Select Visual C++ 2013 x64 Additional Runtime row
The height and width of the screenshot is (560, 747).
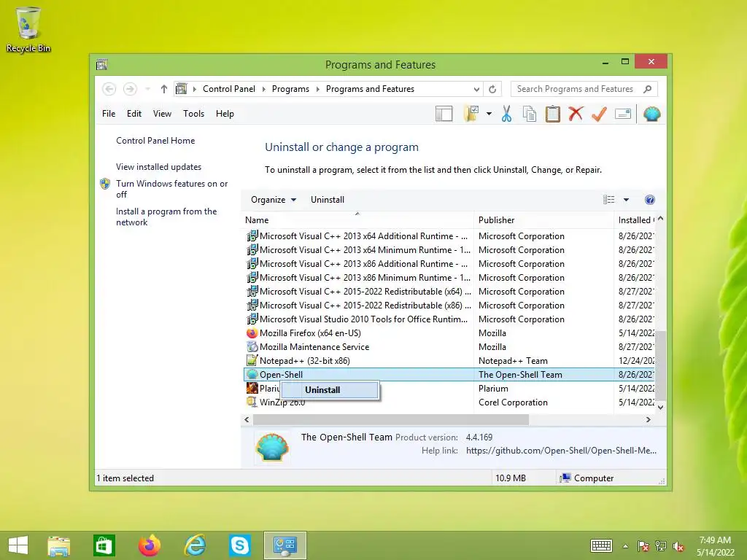pyautogui.click(x=449, y=236)
